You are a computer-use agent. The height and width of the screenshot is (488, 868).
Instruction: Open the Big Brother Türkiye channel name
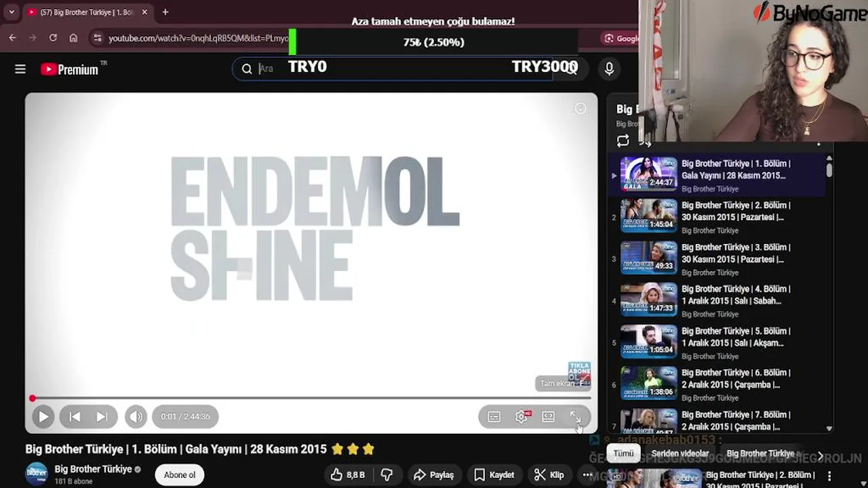(x=94, y=469)
